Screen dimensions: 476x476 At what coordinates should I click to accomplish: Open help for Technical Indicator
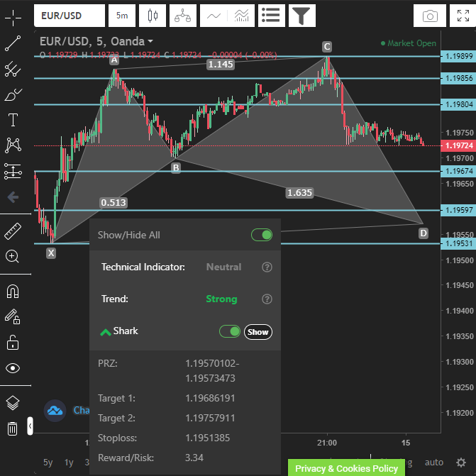tap(267, 267)
